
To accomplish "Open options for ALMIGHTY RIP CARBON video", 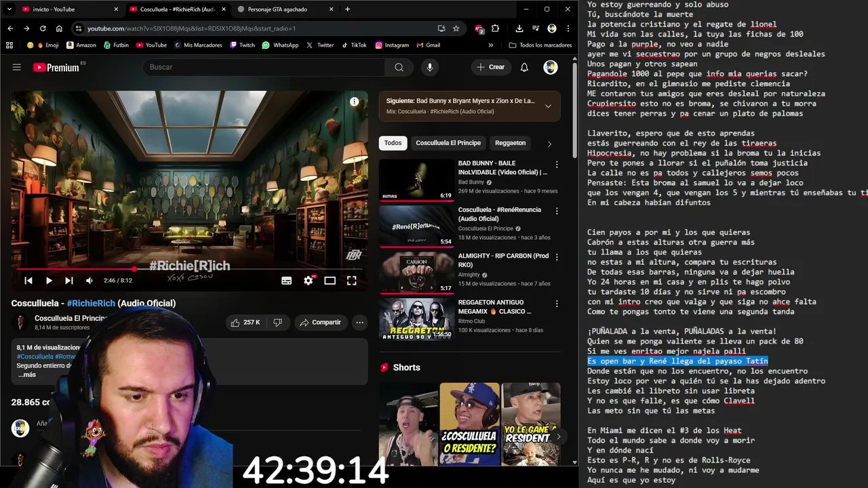I will point(557,258).
